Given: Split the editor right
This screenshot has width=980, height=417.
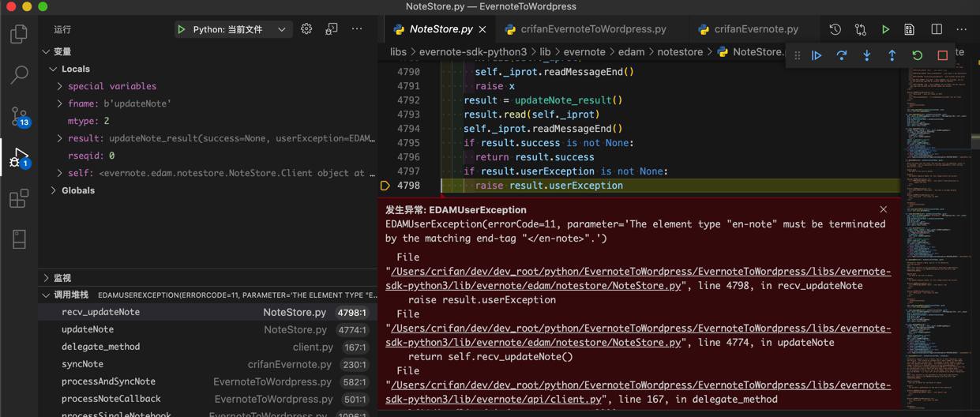Looking at the screenshot, I should 937,29.
